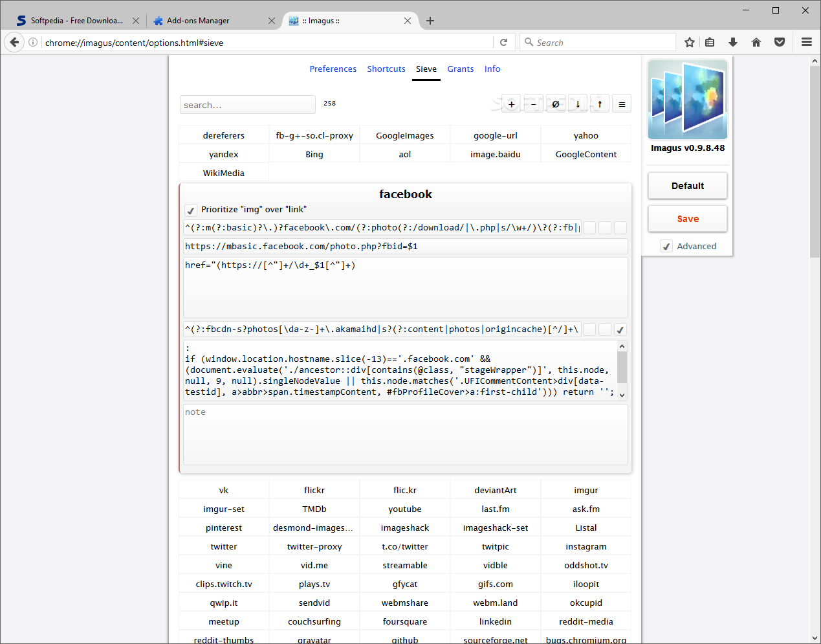821x644 pixels.
Task: Expand the youtube rule
Action: 405,509
